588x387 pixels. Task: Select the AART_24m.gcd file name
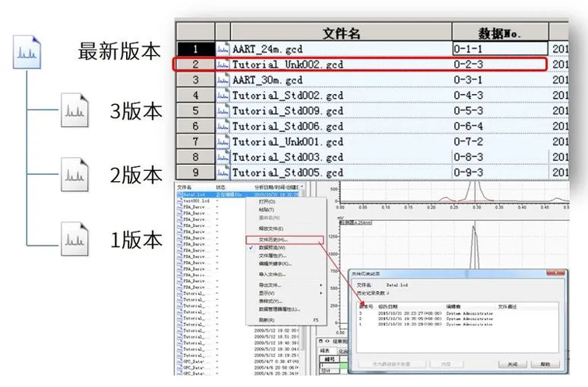click(x=268, y=49)
